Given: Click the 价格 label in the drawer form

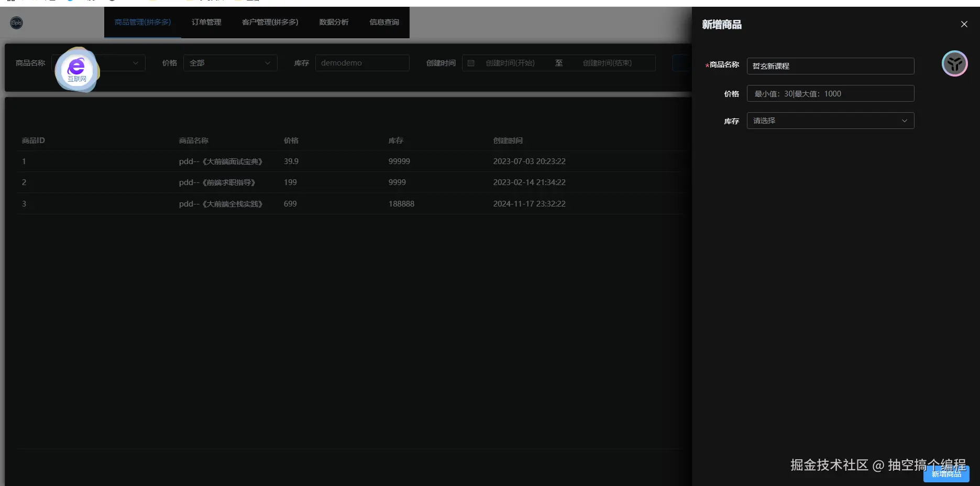Looking at the screenshot, I should 732,94.
